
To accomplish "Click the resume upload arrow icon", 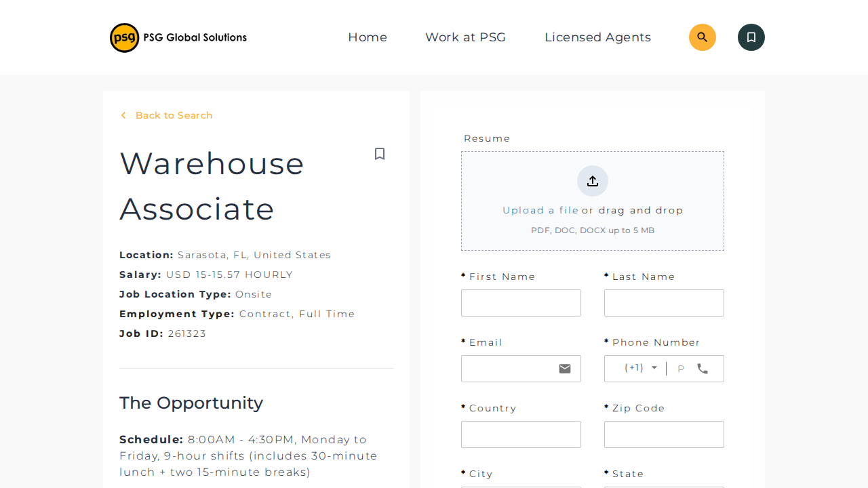I will [593, 181].
